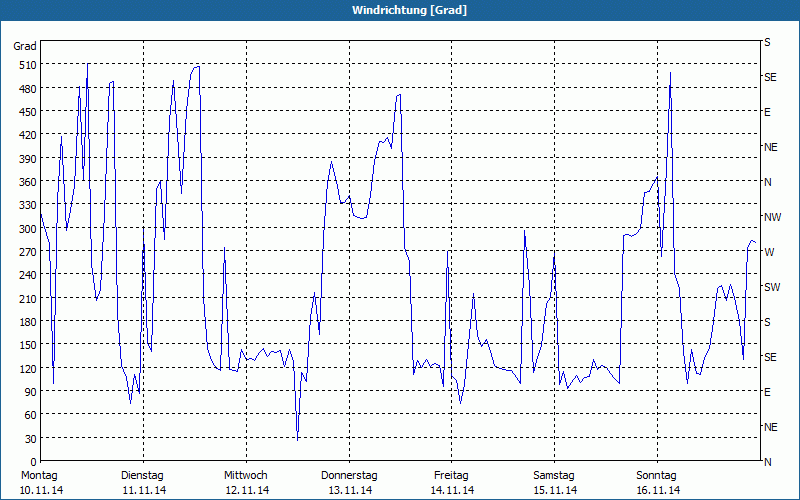Screen dimensions: 800x500
Task: Click the 480 value on the degree axis
Action: click(x=28, y=89)
